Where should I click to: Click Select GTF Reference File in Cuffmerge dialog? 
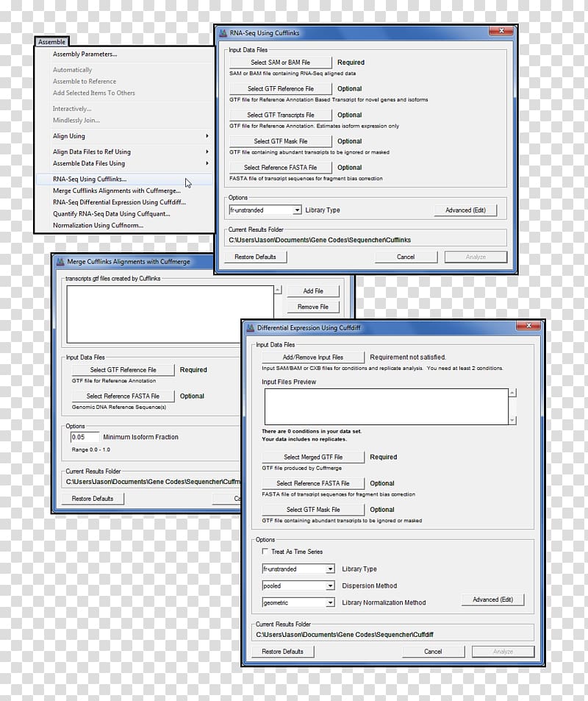click(x=123, y=370)
